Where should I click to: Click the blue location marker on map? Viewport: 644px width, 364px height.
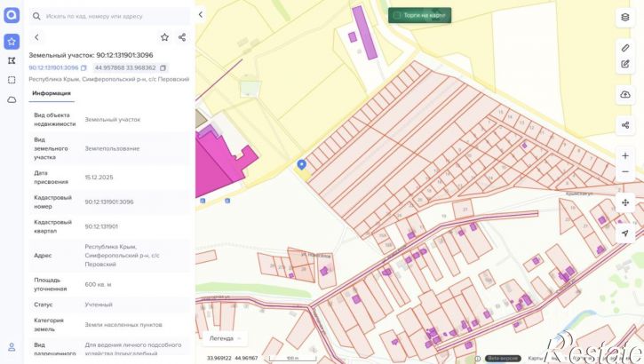(301, 164)
